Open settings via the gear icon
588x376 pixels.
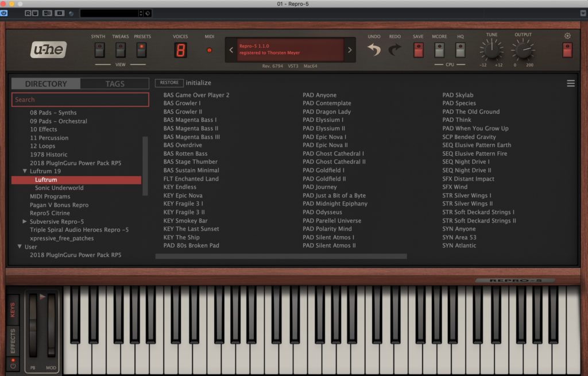coord(567,36)
